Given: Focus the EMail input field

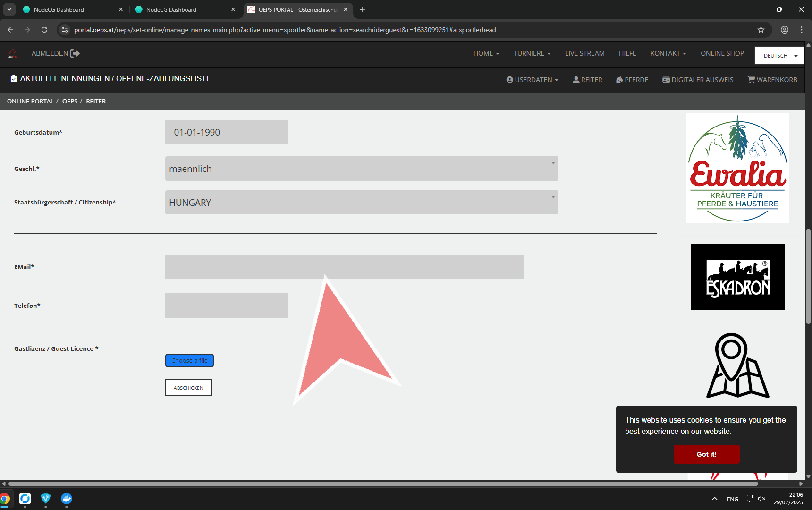Looking at the screenshot, I should pos(345,267).
